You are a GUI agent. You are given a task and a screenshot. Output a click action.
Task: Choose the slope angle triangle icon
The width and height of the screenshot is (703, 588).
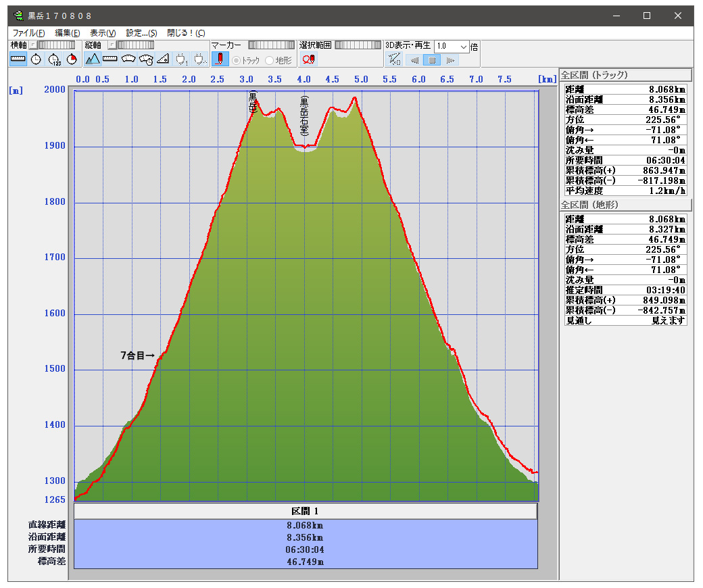coord(163,59)
